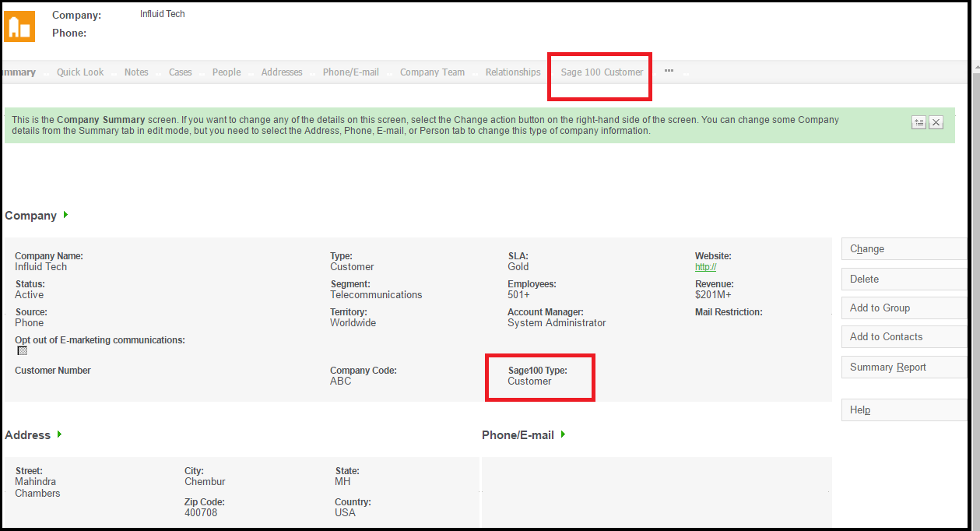Viewport: 980px width, 531px height.
Task: Close the green help banner
Action: coord(936,122)
